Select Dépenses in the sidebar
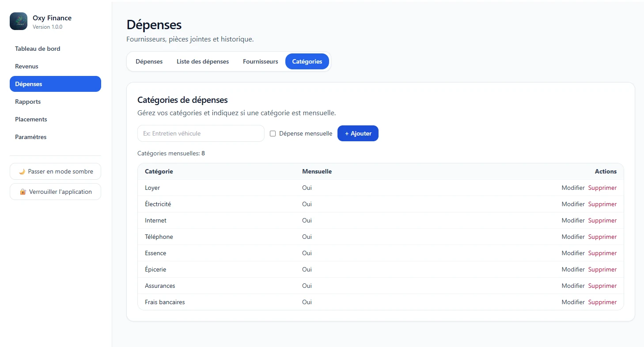Image resolution: width=644 pixels, height=347 pixels. [x=55, y=84]
